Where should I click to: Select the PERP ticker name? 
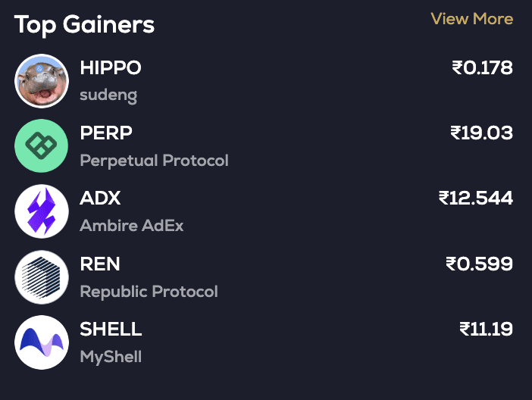coord(106,133)
